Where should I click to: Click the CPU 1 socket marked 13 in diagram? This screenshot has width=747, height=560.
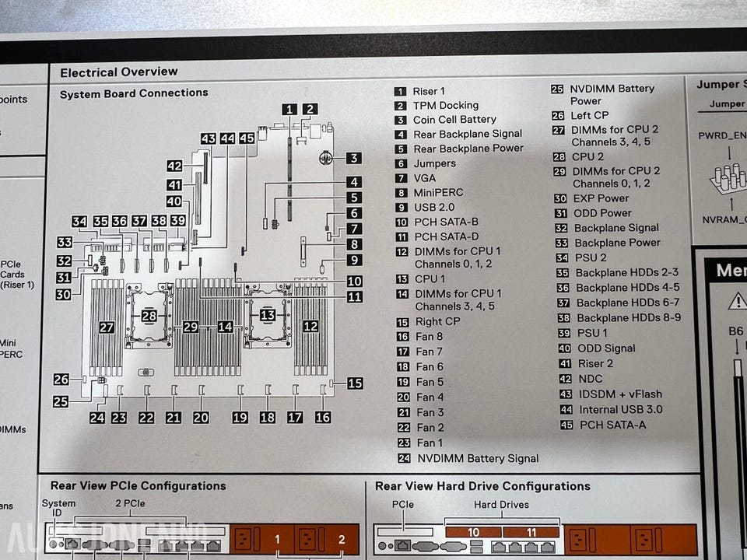267,315
